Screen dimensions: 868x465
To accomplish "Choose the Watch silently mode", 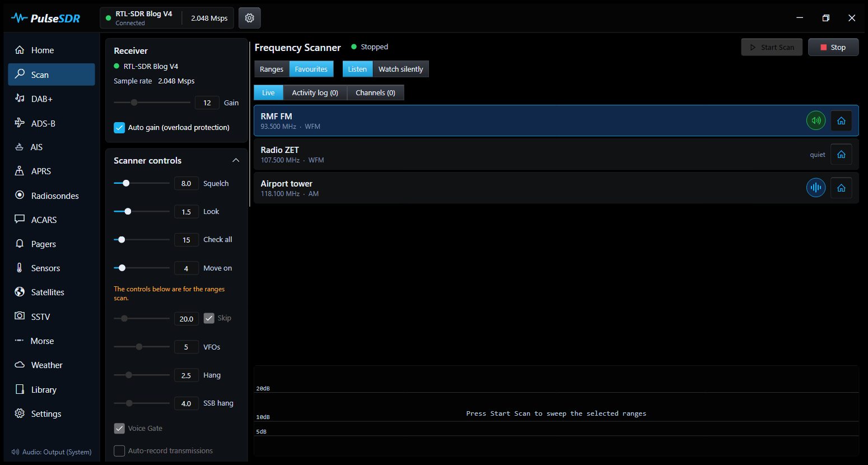I will click(401, 69).
